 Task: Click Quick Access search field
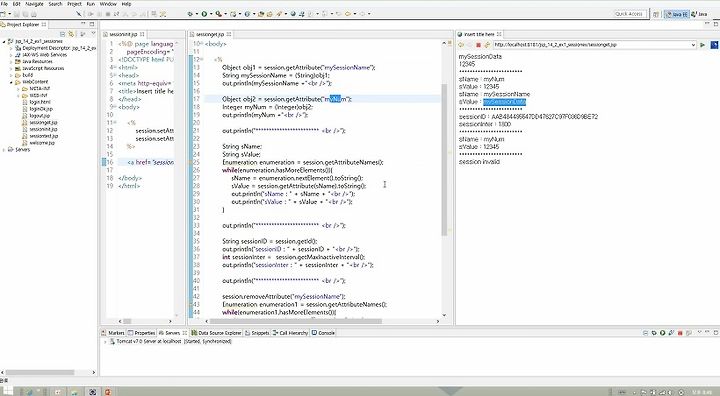630,14
